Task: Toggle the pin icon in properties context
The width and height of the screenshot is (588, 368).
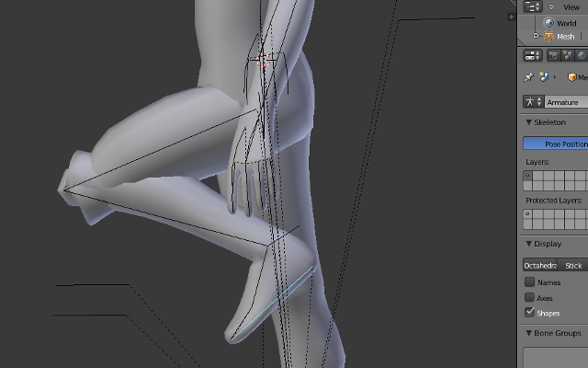Action: click(x=529, y=77)
